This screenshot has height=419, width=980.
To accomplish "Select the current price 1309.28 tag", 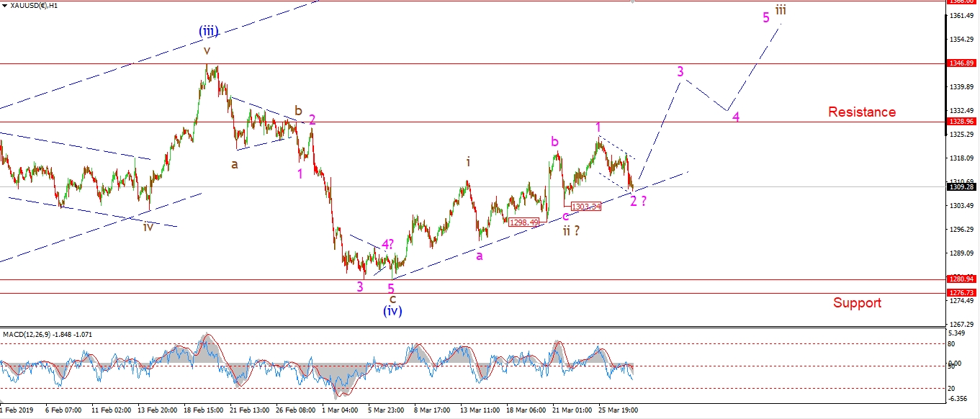I will (963, 187).
